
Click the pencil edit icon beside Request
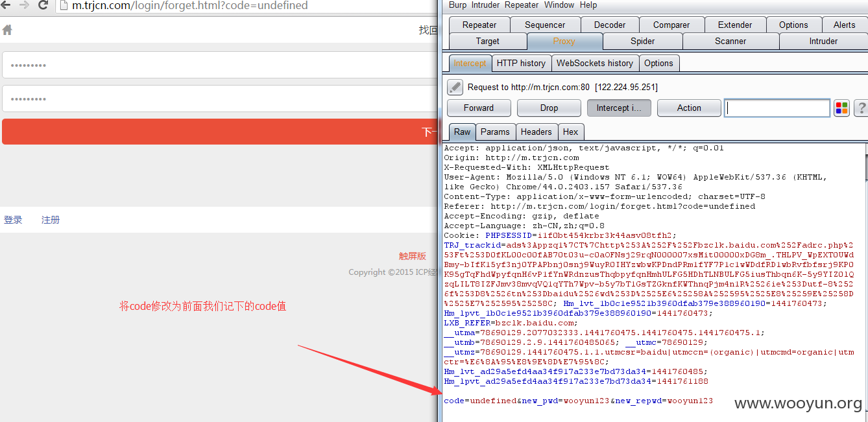[x=455, y=87]
